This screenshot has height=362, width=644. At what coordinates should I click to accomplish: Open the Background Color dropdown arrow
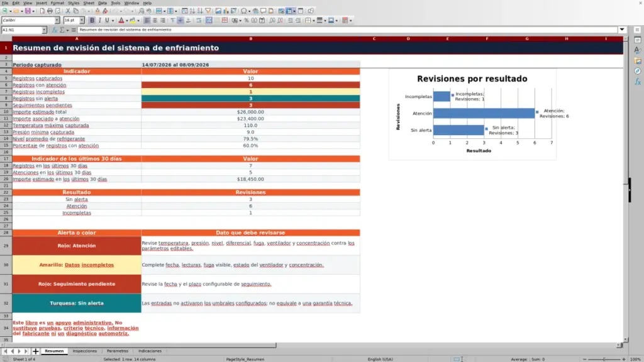click(138, 20)
